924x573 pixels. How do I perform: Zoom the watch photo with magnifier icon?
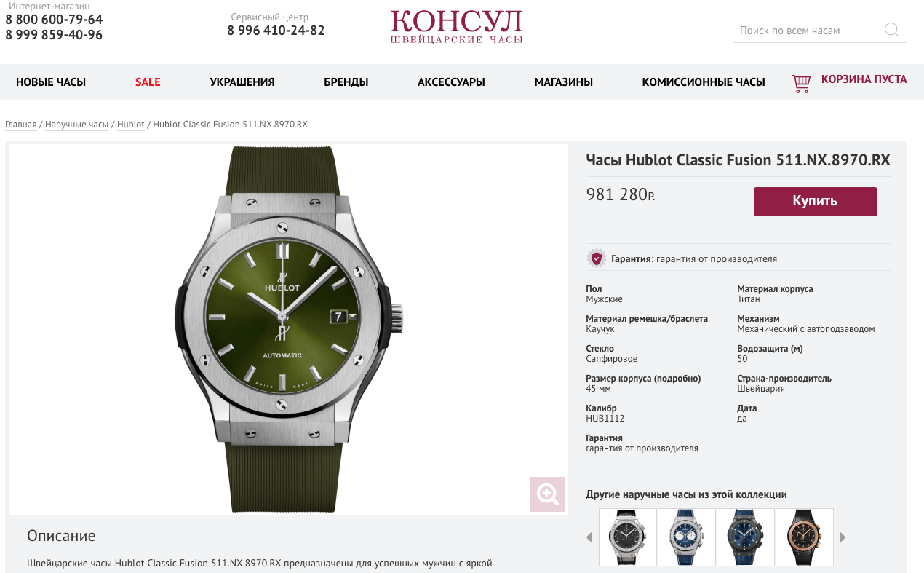(547, 494)
